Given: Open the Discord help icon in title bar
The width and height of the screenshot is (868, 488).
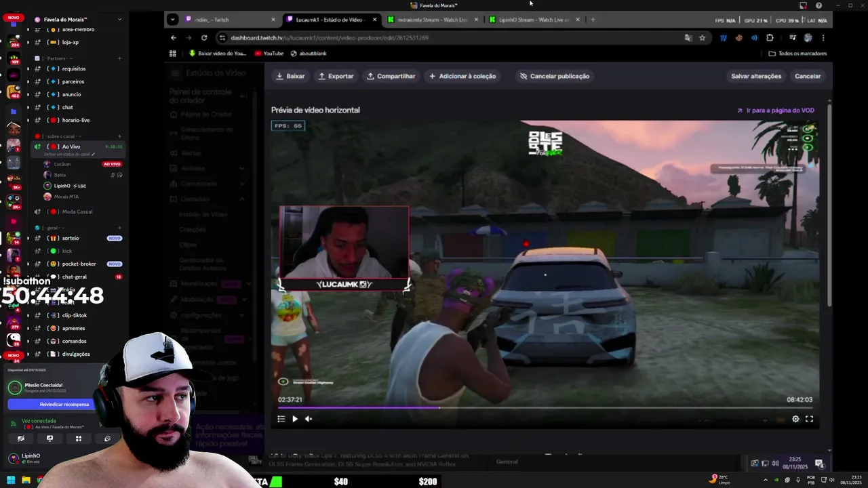Looking at the screenshot, I should [x=818, y=5].
